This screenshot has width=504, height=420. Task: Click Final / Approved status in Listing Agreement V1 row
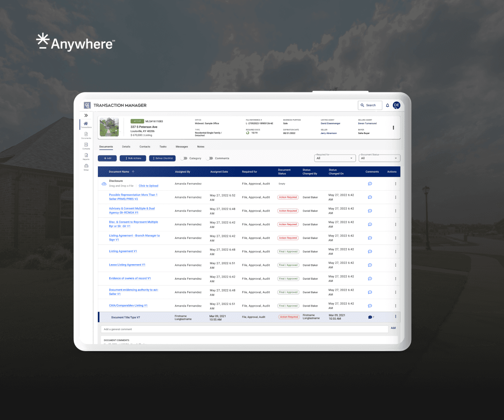(x=288, y=252)
